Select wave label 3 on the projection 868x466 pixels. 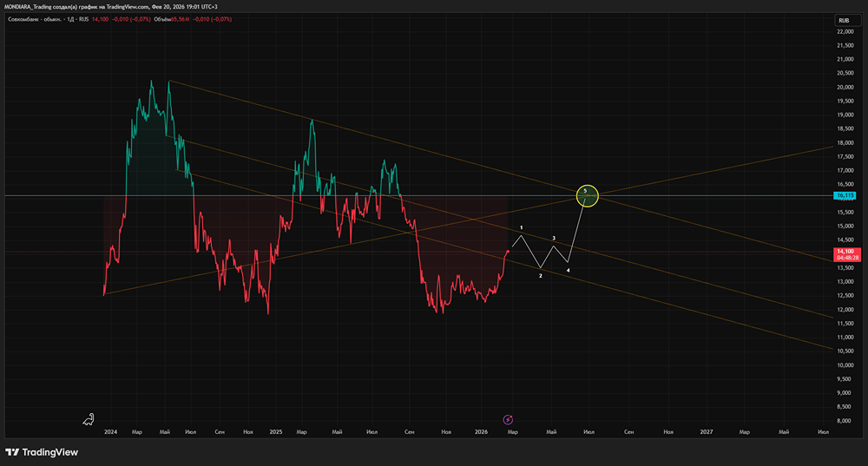pyautogui.click(x=554, y=238)
